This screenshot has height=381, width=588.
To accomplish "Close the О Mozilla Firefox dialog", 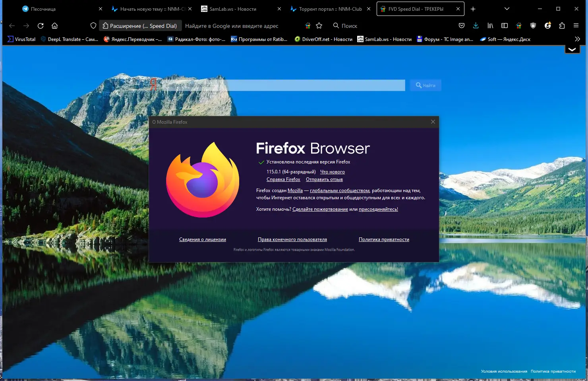I will pyautogui.click(x=433, y=122).
